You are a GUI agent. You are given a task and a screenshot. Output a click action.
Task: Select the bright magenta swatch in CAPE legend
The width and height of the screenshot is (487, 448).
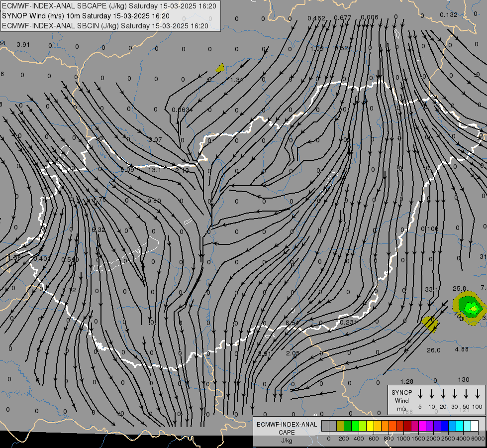(422, 426)
